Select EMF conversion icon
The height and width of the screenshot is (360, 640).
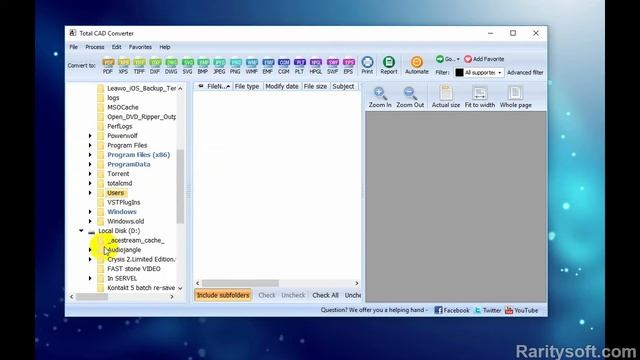click(268, 65)
